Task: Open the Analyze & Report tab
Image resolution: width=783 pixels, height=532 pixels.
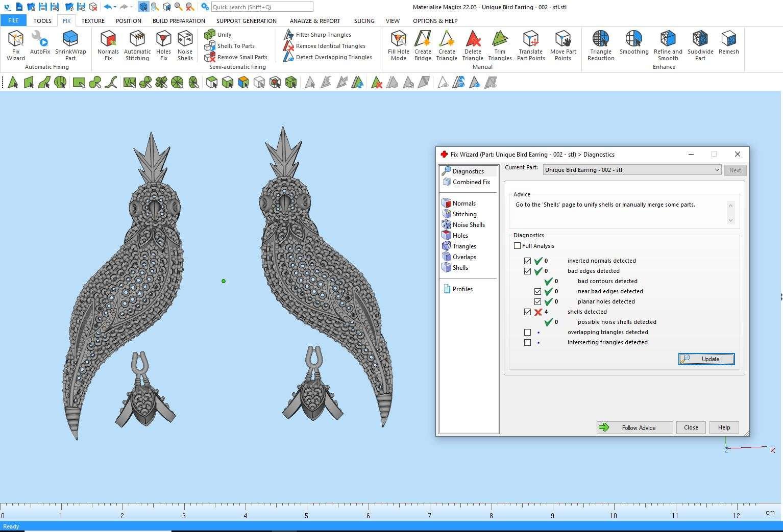Action: (x=314, y=21)
